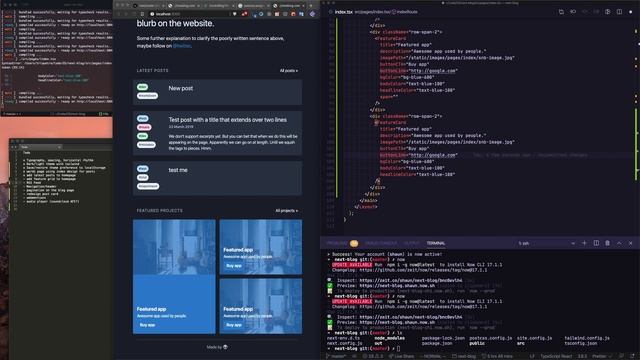Click the compare changes icon in editor toolbar

(x=573, y=12)
